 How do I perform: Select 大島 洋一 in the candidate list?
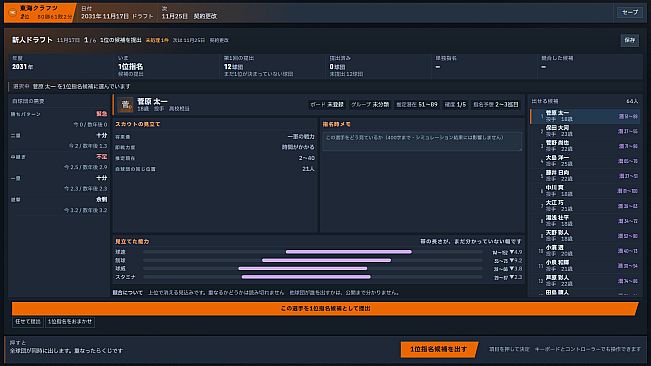pos(585,161)
